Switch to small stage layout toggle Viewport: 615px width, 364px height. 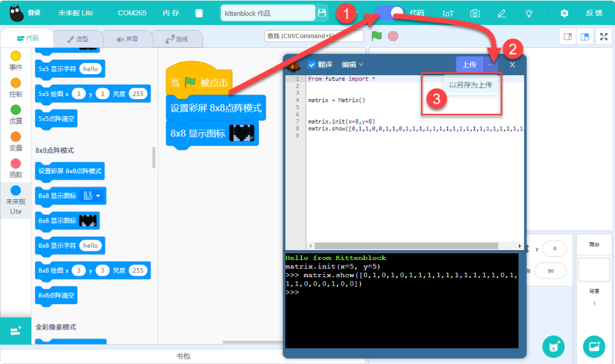(567, 37)
